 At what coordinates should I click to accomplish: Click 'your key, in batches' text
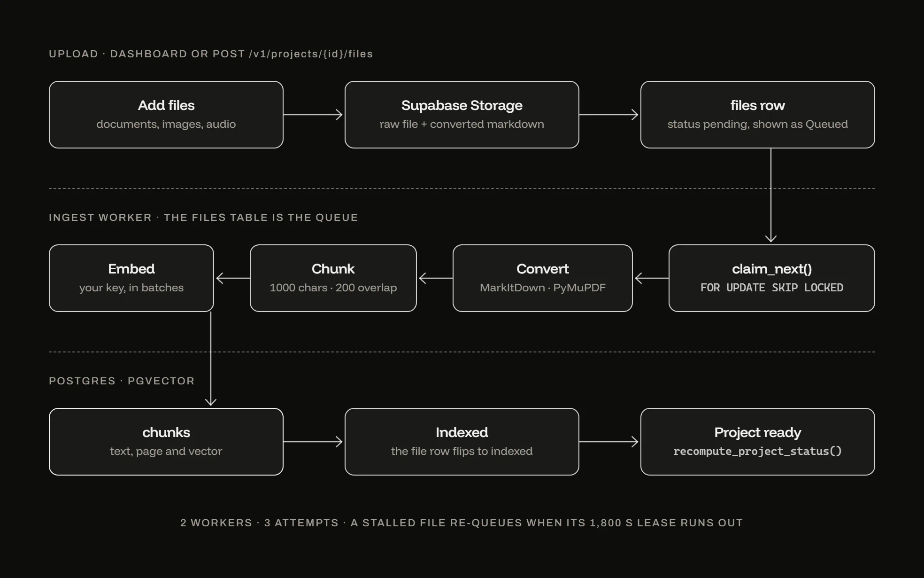click(x=131, y=288)
